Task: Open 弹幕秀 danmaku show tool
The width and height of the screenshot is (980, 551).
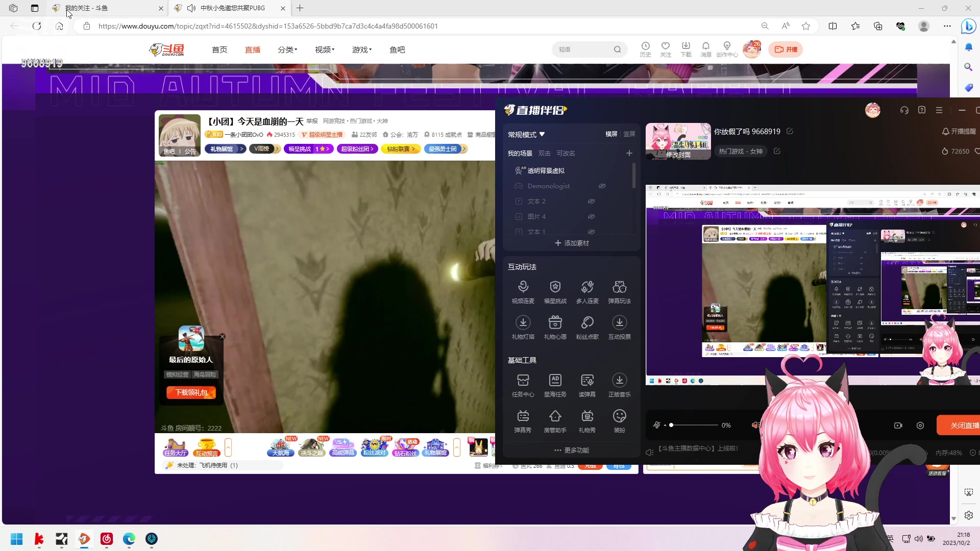Action: point(523,421)
